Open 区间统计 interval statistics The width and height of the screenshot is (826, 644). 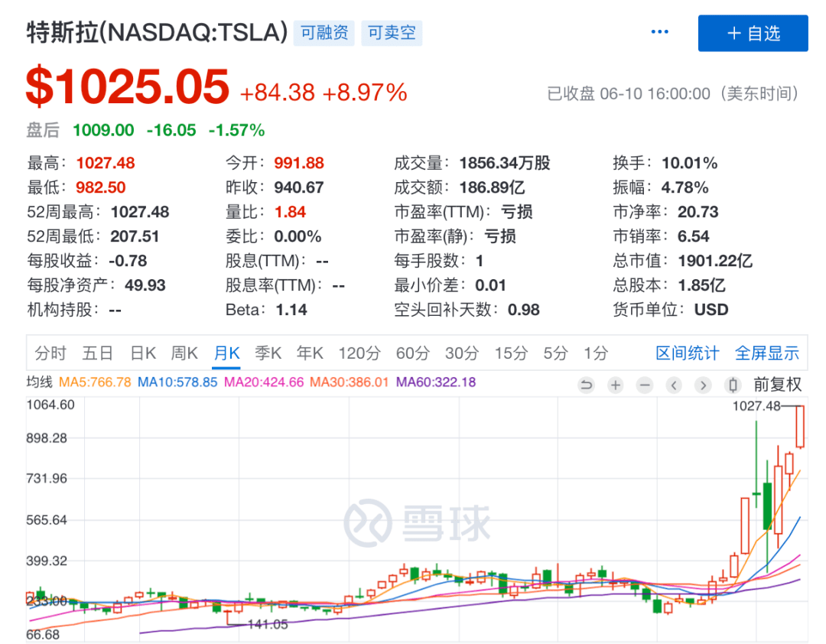click(x=687, y=353)
